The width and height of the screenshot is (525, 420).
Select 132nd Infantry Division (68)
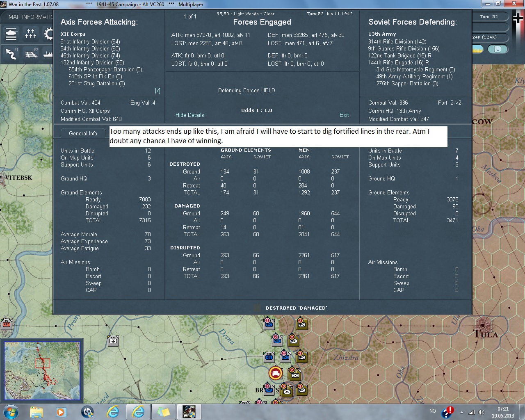[x=92, y=63]
